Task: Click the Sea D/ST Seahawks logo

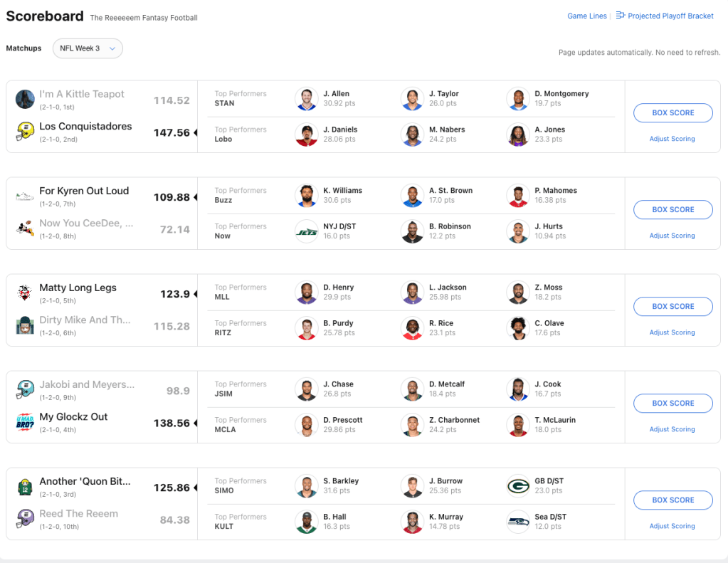Action: 518,522
